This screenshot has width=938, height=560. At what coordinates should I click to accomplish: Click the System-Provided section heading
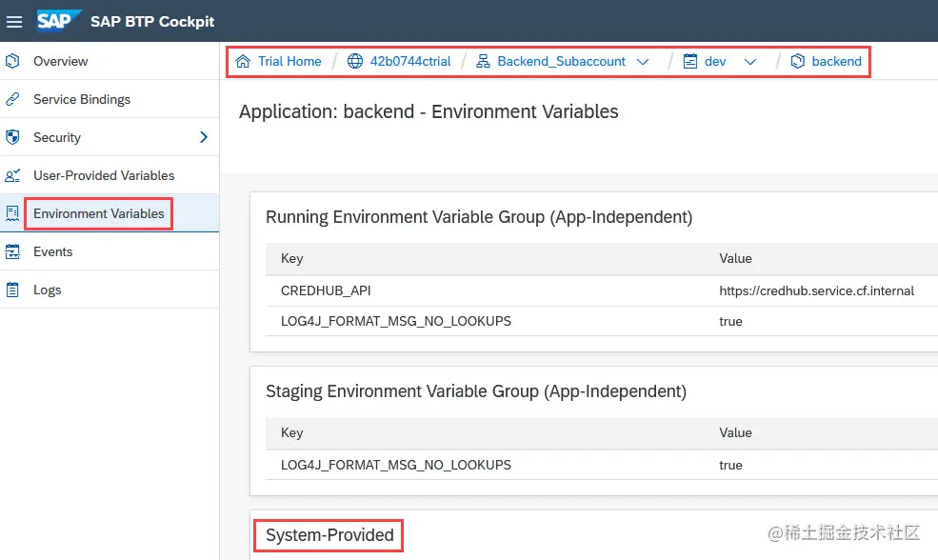click(x=329, y=535)
